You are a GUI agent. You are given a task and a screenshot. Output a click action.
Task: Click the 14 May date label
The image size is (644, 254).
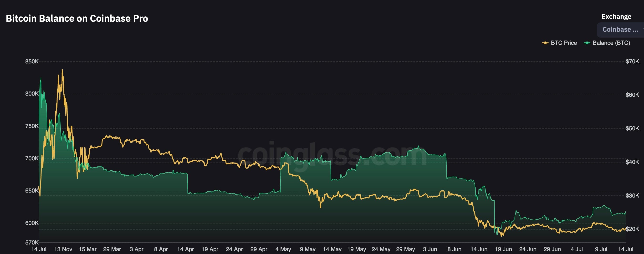click(332, 249)
